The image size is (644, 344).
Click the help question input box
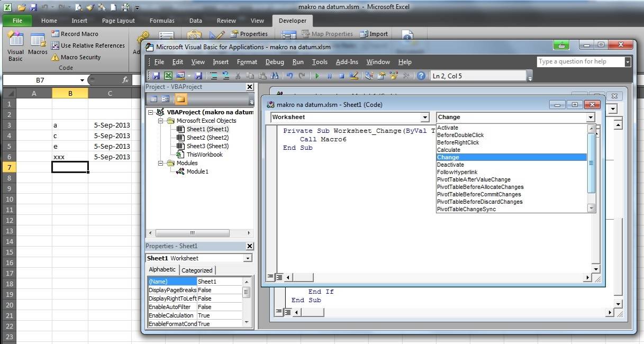coord(580,62)
